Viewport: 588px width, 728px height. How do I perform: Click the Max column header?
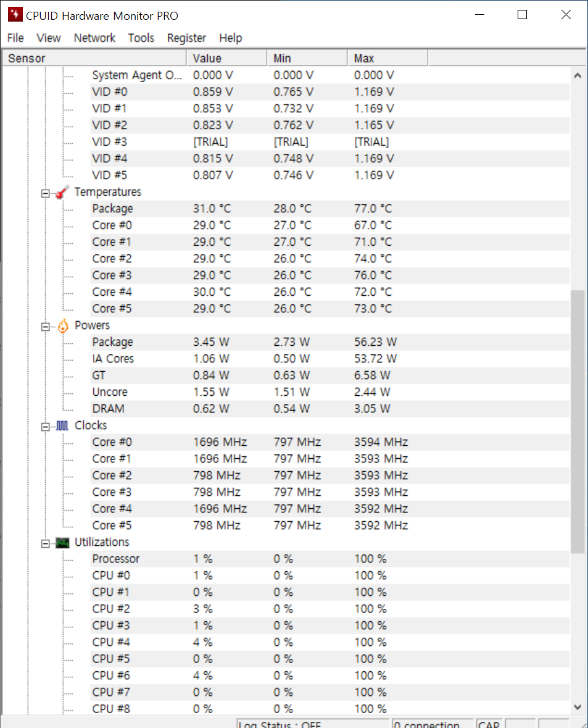click(x=387, y=58)
